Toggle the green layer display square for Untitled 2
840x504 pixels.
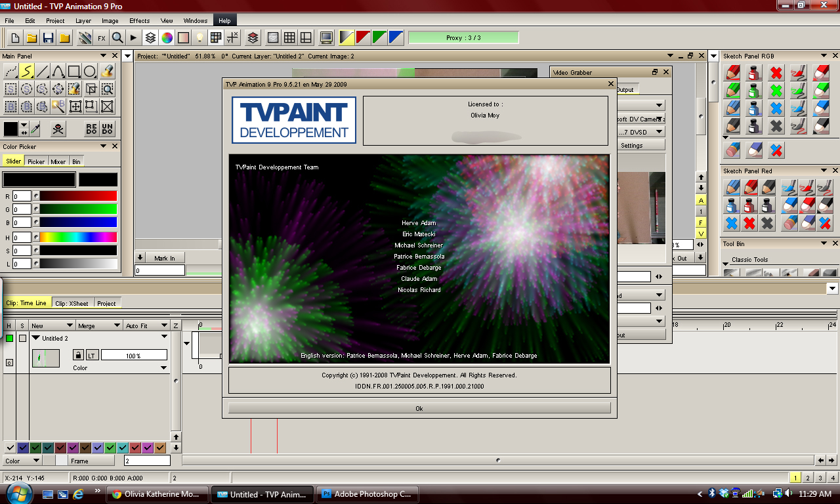(x=10, y=339)
